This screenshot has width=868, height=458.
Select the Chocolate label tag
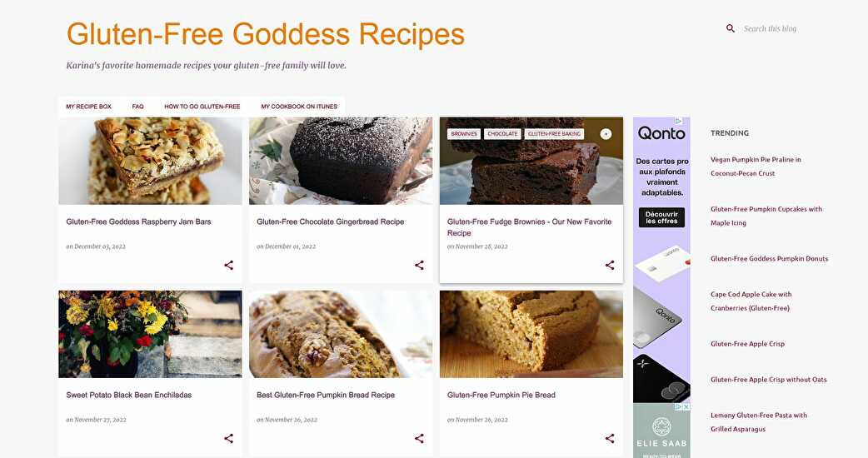coord(502,134)
